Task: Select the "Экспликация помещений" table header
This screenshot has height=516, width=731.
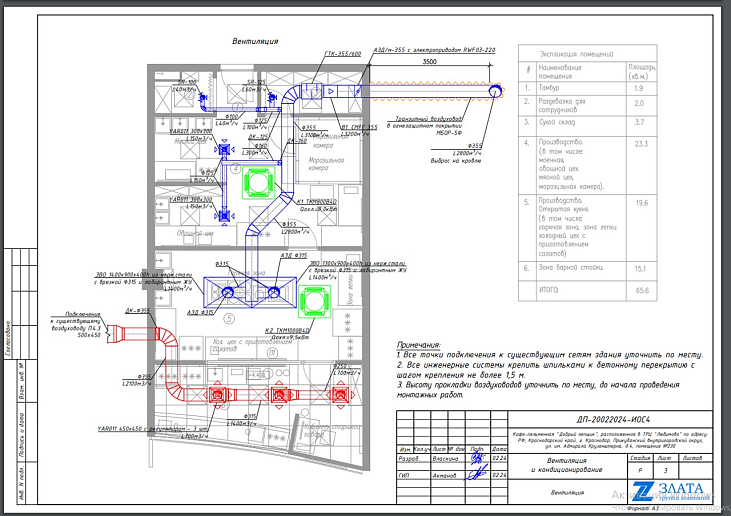Action: [574, 53]
